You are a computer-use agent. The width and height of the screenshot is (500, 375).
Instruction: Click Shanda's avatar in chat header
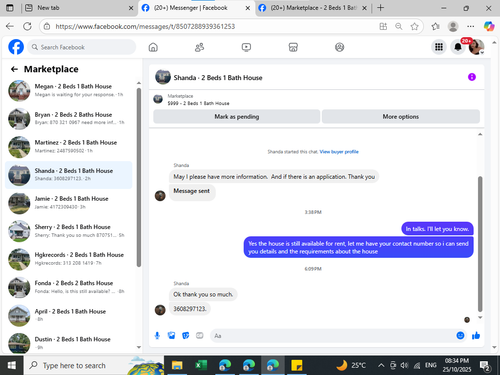pyautogui.click(x=163, y=77)
